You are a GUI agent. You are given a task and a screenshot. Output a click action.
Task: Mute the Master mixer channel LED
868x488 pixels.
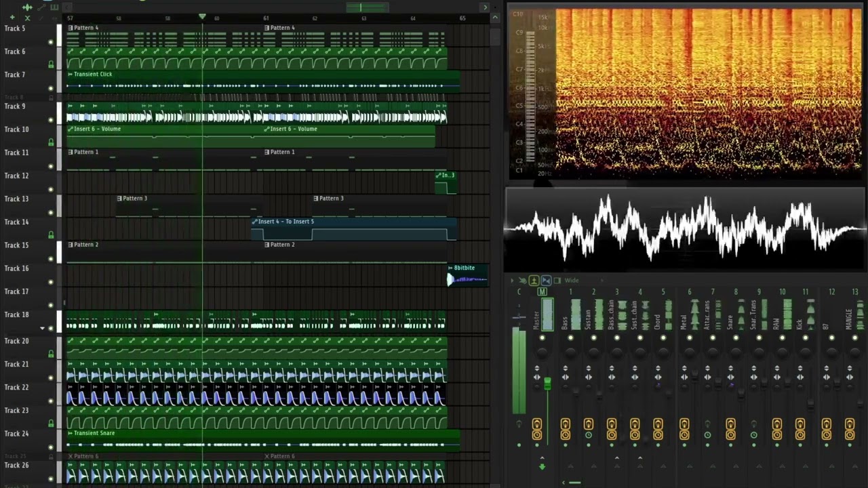(x=542, y=338)
